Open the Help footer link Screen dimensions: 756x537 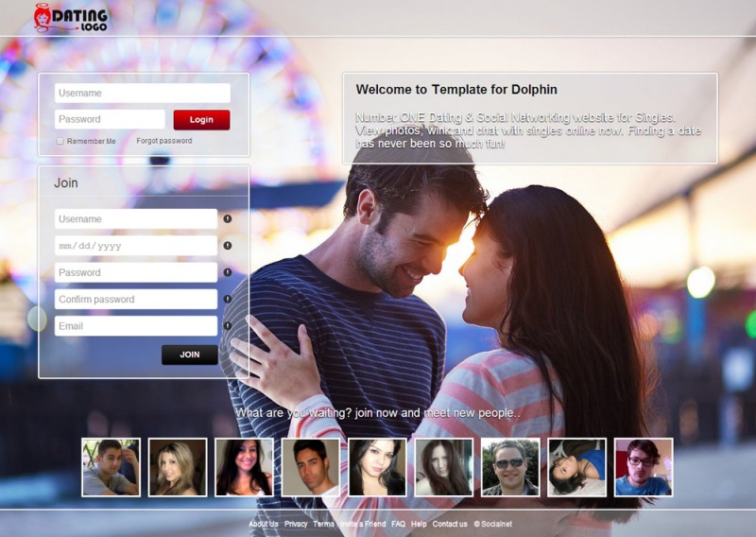(x=419, y=524)
